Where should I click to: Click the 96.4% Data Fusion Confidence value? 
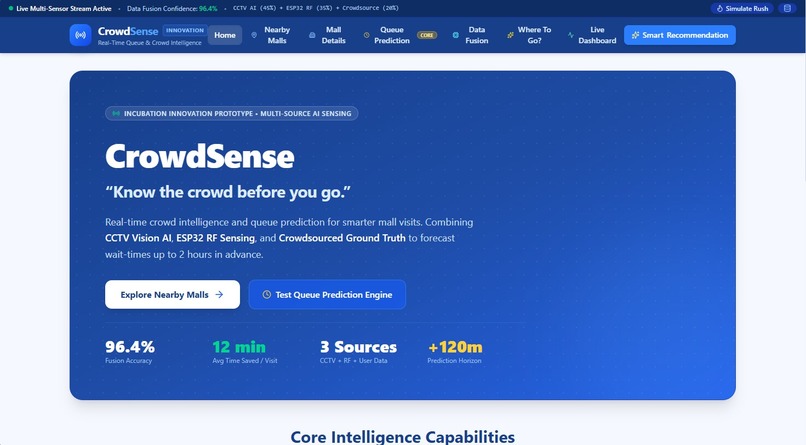coord(208,8)
